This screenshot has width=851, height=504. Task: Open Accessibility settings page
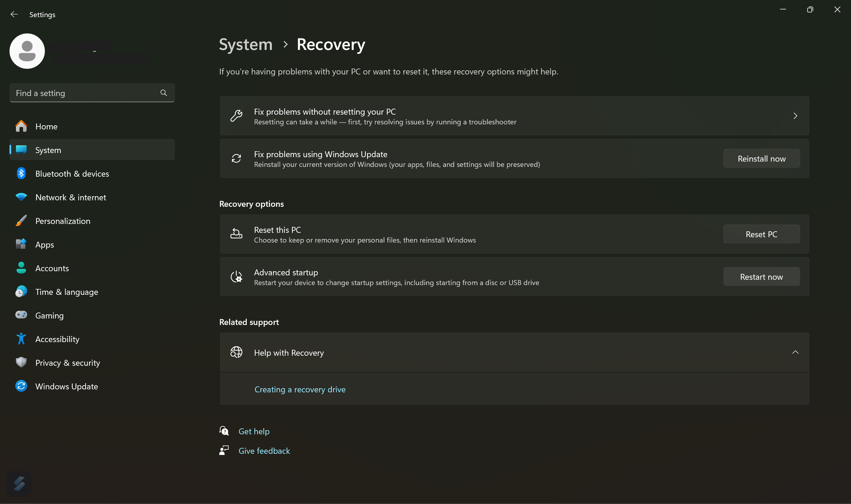pos(92,339)
